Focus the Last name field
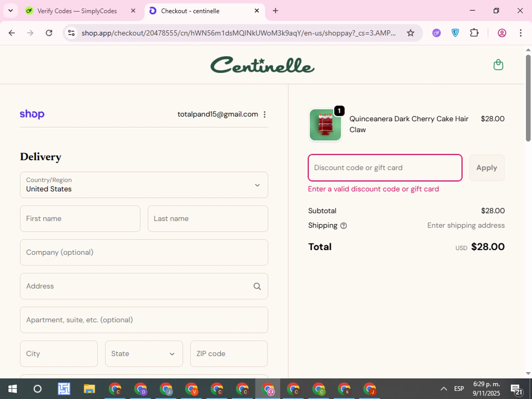532x399 pixels. (x=208, y=219)
